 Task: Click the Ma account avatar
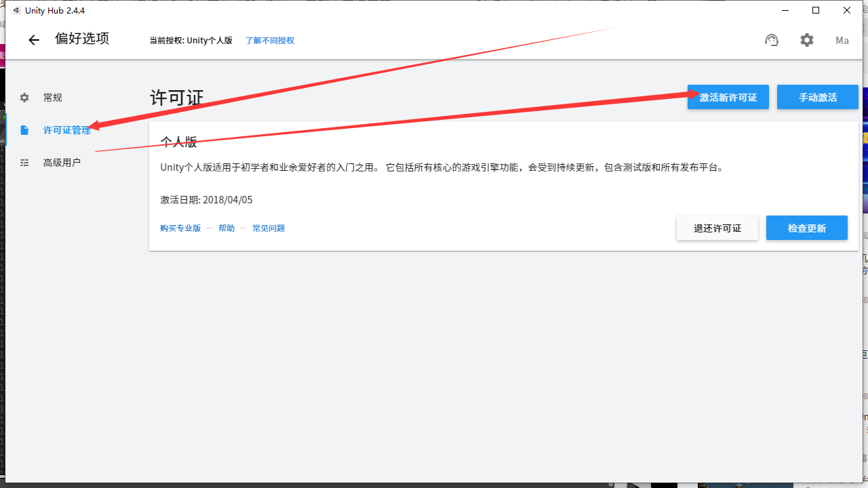tap(842, 41)
